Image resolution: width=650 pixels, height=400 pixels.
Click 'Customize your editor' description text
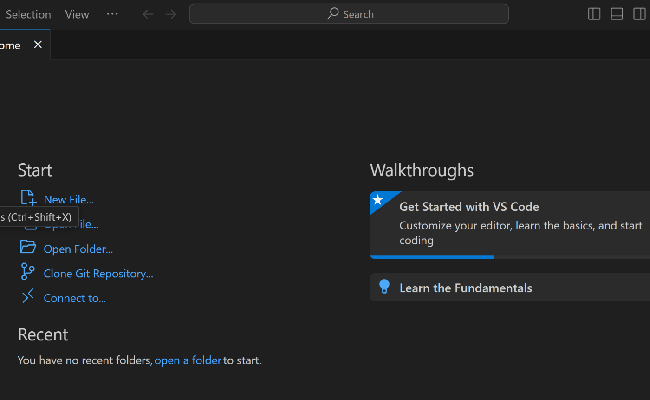point(520,233)
